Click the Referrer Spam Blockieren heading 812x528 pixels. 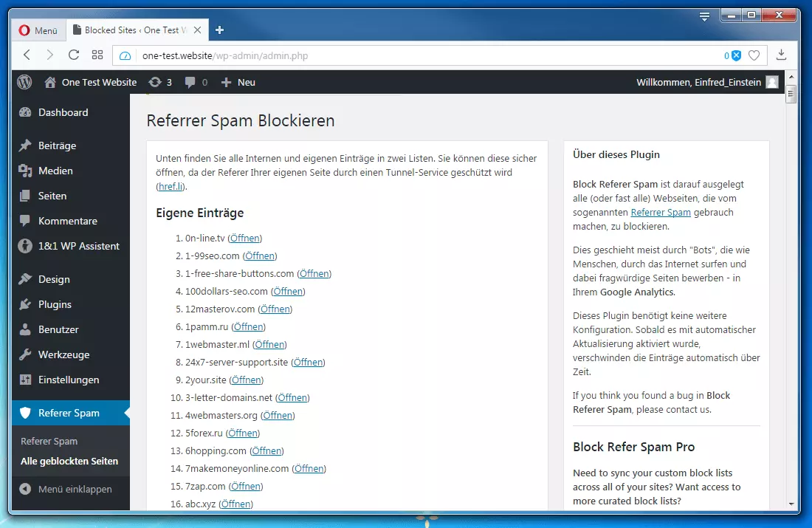pos(241,120)
